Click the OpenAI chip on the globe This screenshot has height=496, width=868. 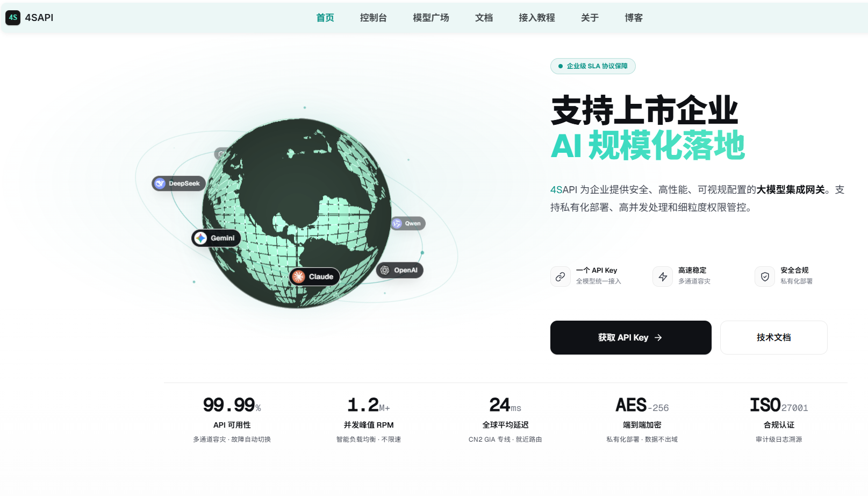click(399, 270)
